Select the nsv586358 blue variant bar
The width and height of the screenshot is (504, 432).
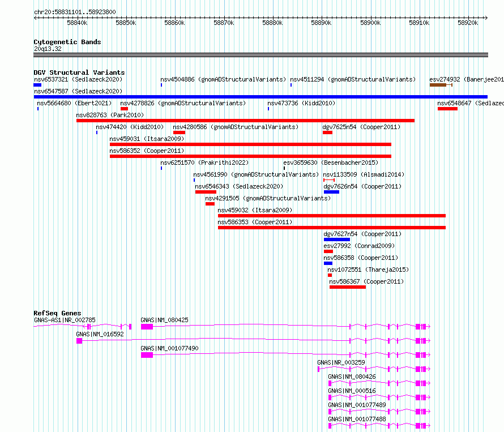[x=328, y=263]
